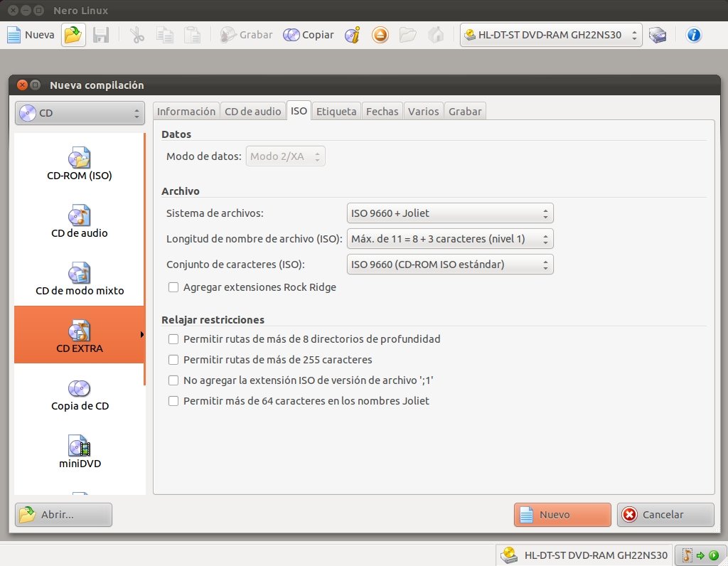Select the CD EXTRA compilation type

click(x=80, y=335)
